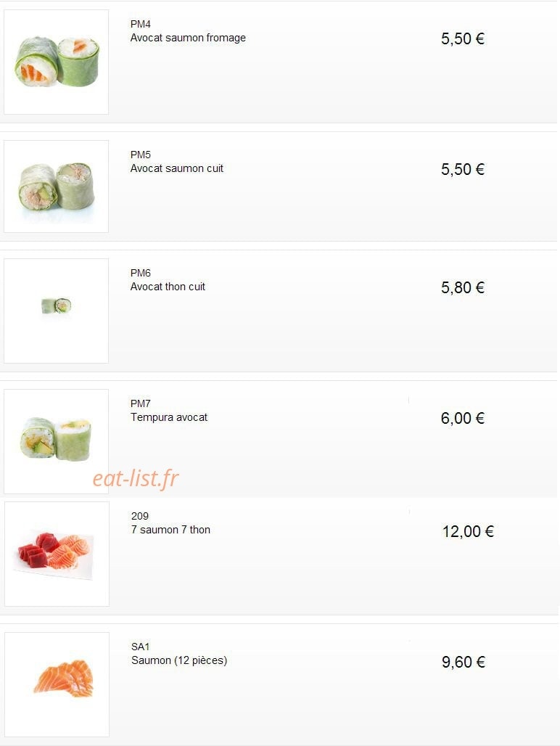Click the eat-list.fr watermark link
Viewport: 560px width, 746px height.
point(136,479)
